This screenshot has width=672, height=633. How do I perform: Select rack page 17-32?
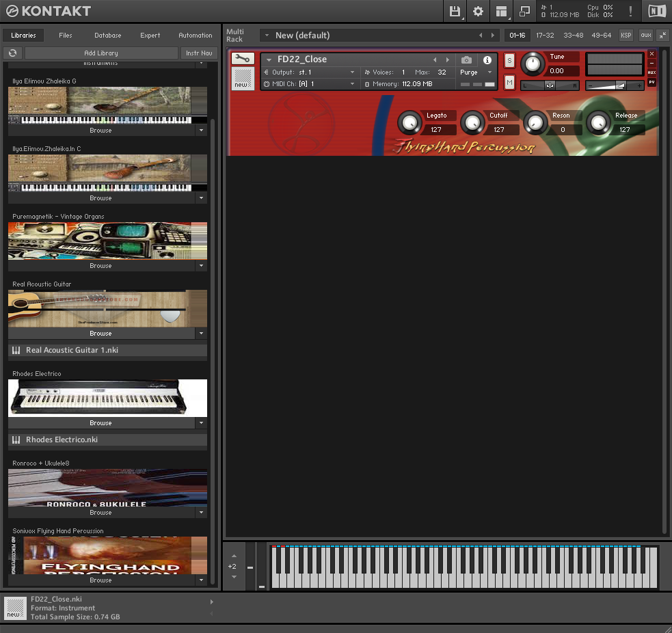pos(545,35)
